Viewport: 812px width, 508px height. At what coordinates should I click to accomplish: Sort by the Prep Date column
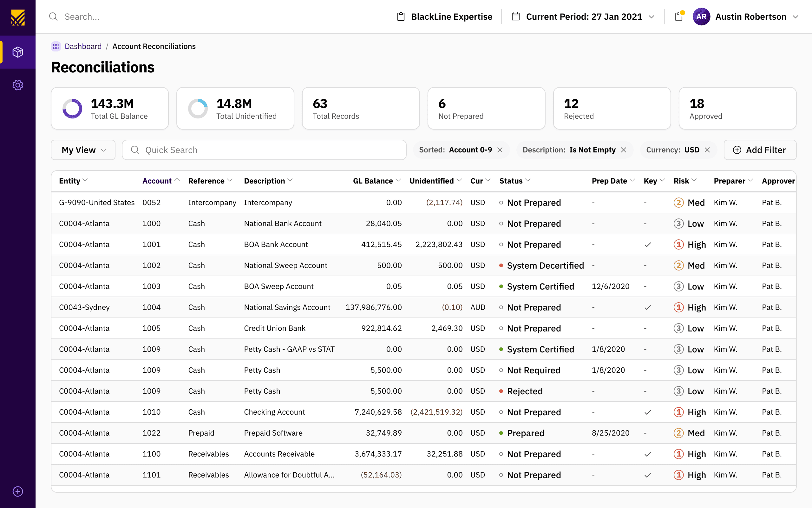tap(613, 181)
